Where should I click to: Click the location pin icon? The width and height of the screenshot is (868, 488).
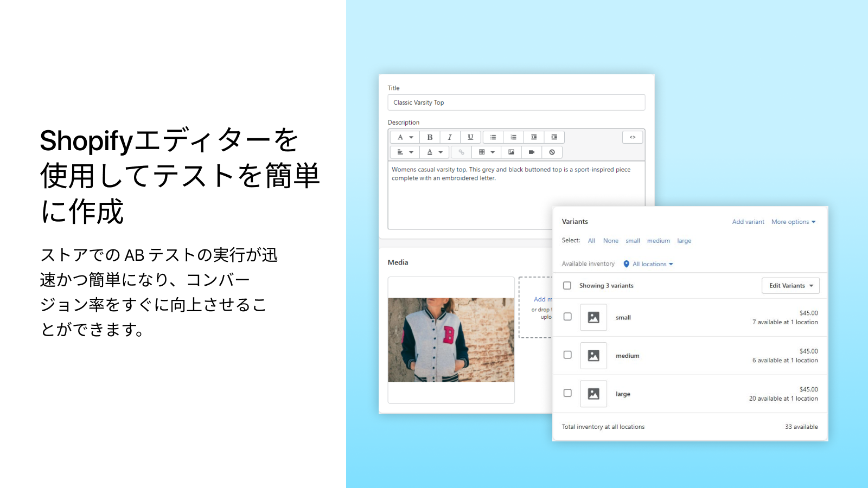pos(626,264)
